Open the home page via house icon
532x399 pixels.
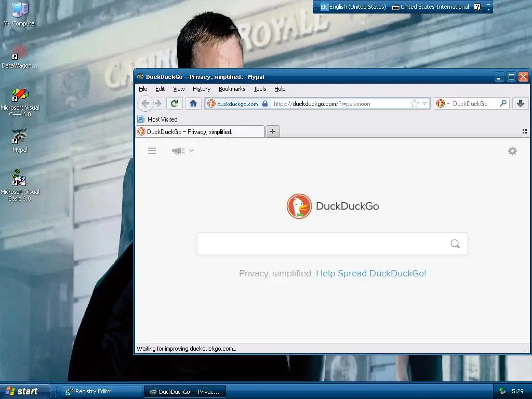(x=193, y=103)
